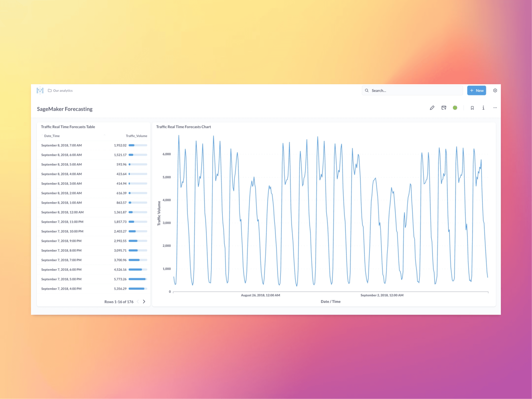This screenshot has height=399, width=532.
Task: Select the September 8, 2018, 7:00 AM cell
Action: (61, 145)
